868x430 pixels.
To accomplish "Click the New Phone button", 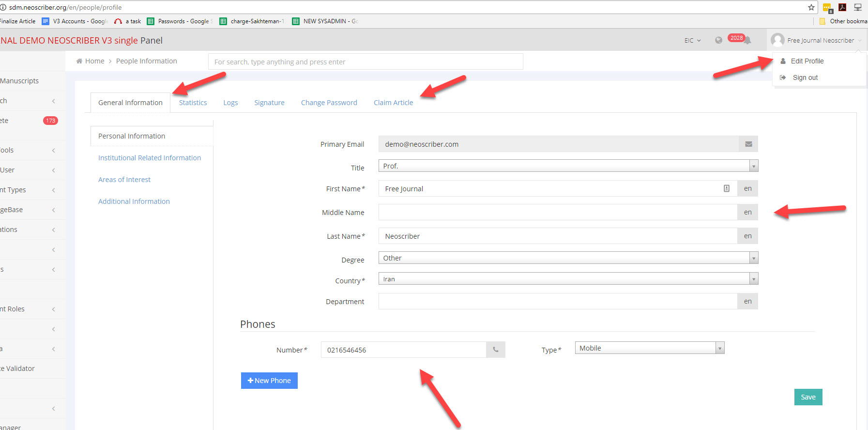I will coord(269,381).
